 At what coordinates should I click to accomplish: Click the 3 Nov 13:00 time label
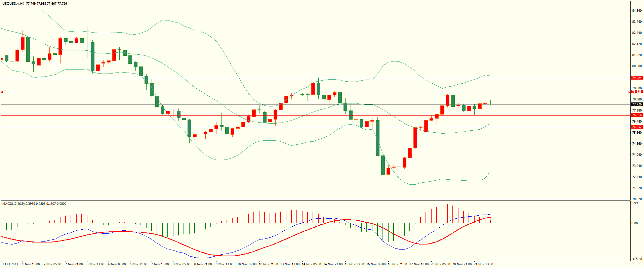(95, 264)
